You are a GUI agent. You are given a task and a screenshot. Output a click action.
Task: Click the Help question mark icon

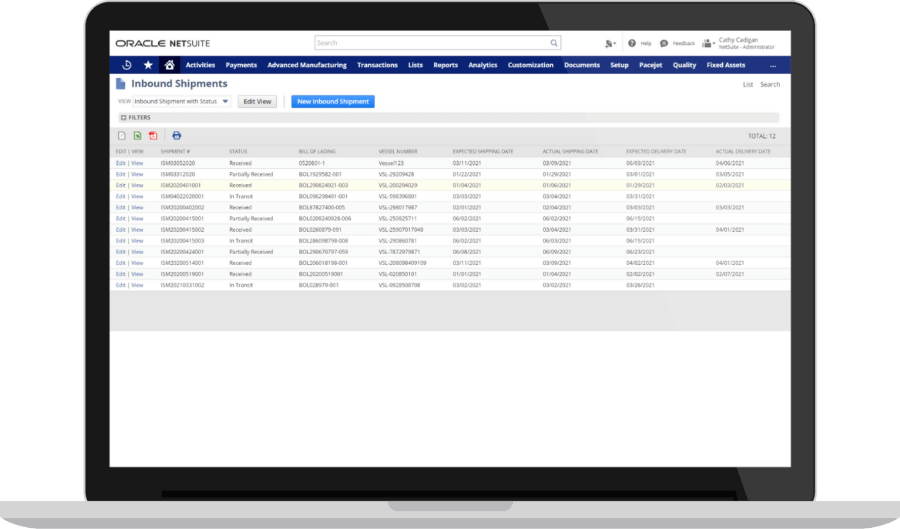click(632, 44)
